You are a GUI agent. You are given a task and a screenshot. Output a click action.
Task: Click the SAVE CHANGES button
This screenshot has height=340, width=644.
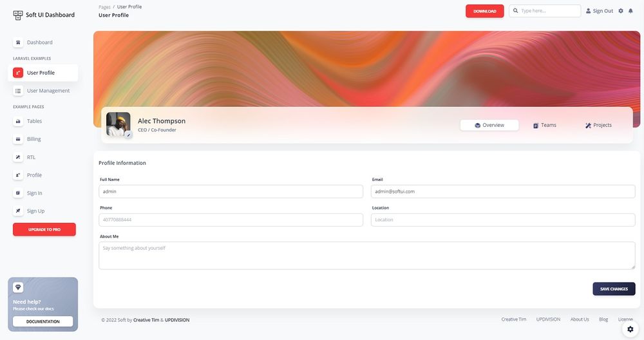click(x=614, y=288)
